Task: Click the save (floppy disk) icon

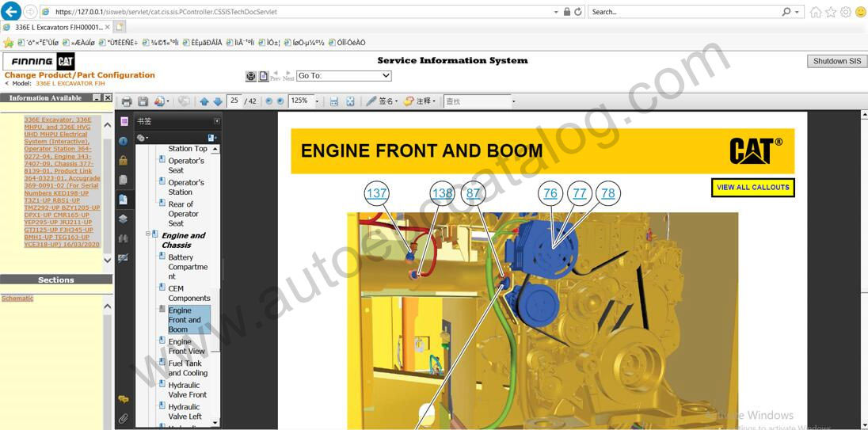Action: [x=143, y=101]
